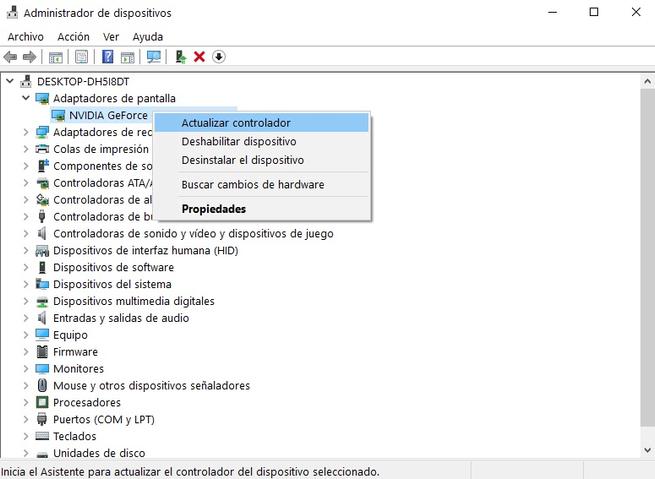
Task: Select Mouse y otros dispositivos señaladores label
Action: (x=152, y=385)
